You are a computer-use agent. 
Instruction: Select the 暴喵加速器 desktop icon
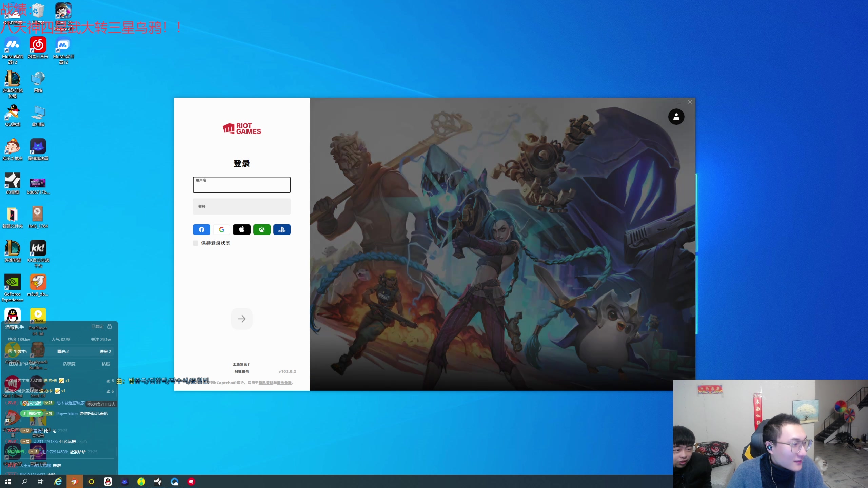pos(38,149)
